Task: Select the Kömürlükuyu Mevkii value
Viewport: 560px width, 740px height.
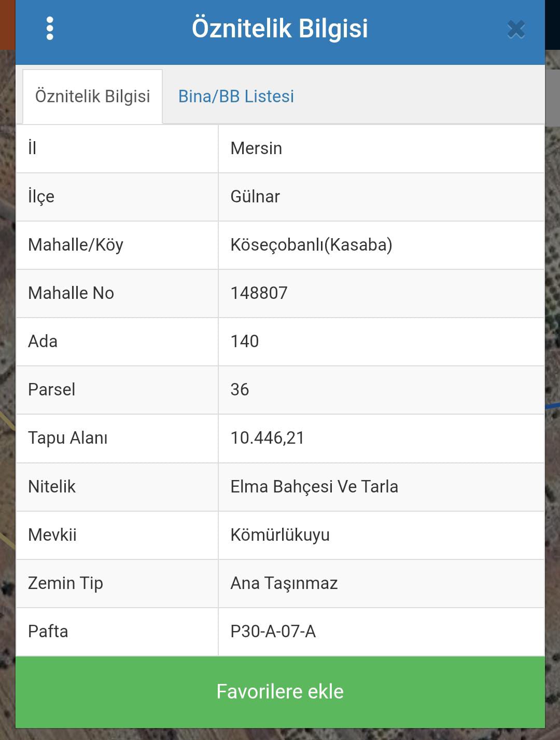Action: (x=280, y=535)
